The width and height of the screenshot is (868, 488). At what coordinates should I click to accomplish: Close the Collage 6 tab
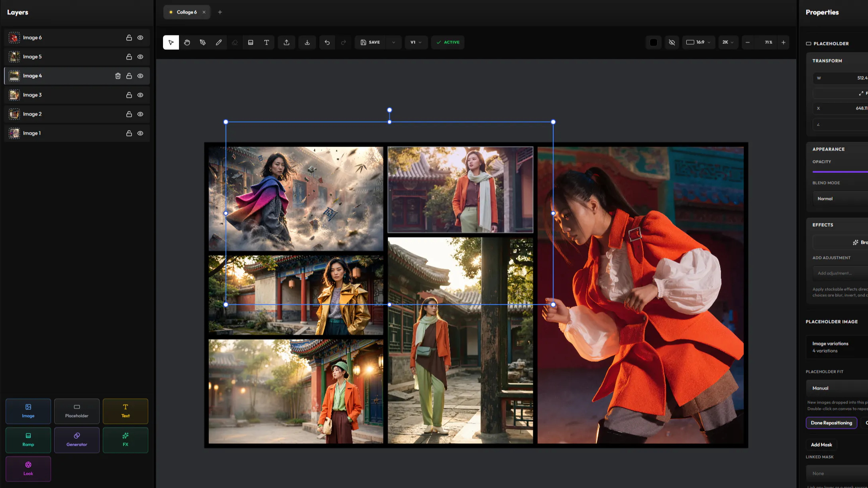point(204,12)
